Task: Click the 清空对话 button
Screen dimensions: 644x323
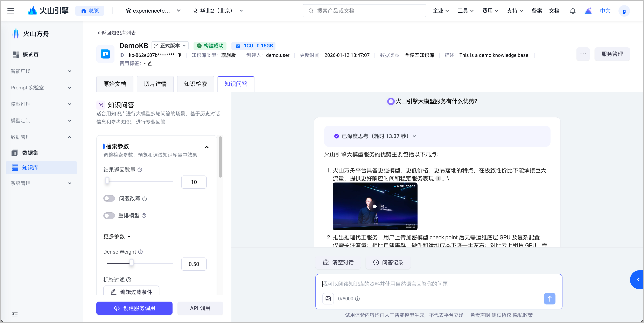Action: click(x=338, y=262)
